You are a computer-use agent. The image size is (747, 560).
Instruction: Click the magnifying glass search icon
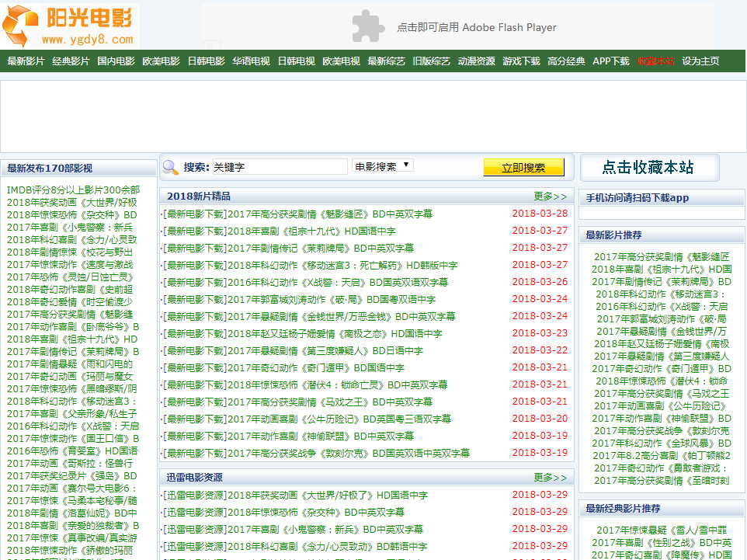pyautogui.click(x=171, y=167)
